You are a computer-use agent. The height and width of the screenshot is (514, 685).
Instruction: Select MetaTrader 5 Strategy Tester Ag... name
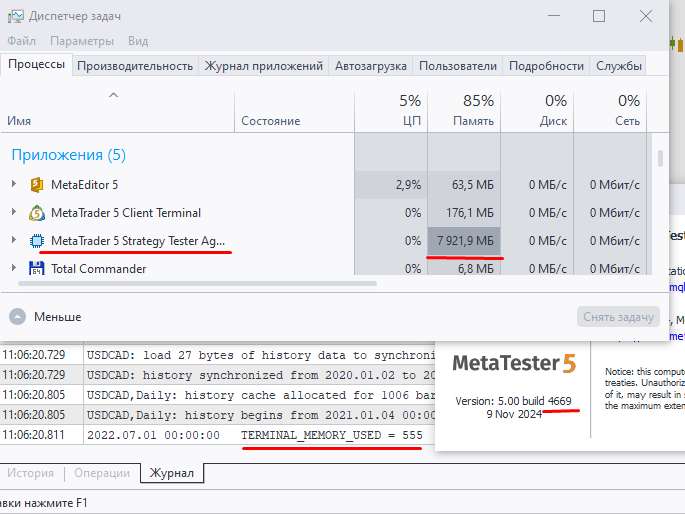(x=138, y=241)
